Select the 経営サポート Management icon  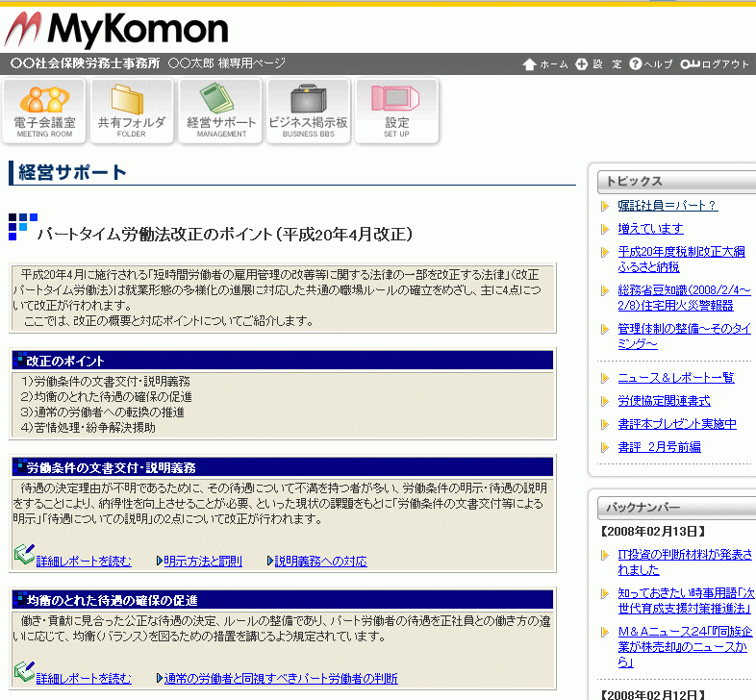point(221,111)
